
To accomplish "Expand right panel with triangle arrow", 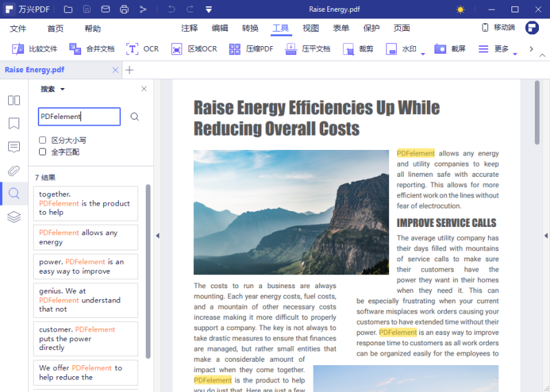I will point(546,235).
